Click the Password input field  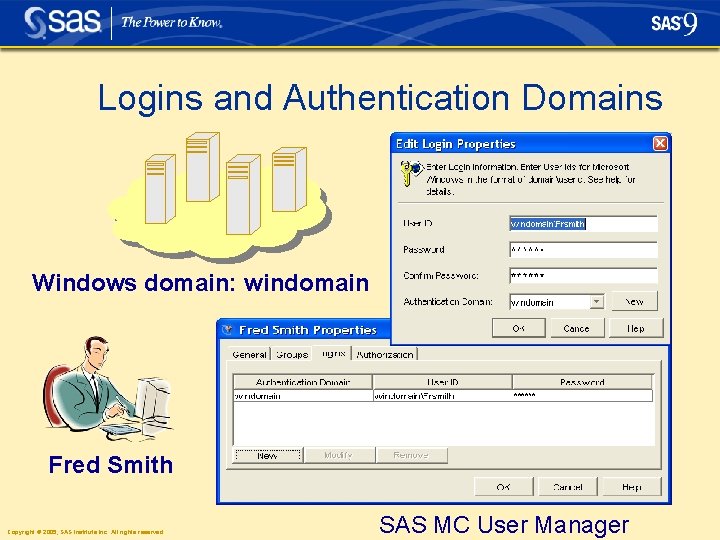583,250
